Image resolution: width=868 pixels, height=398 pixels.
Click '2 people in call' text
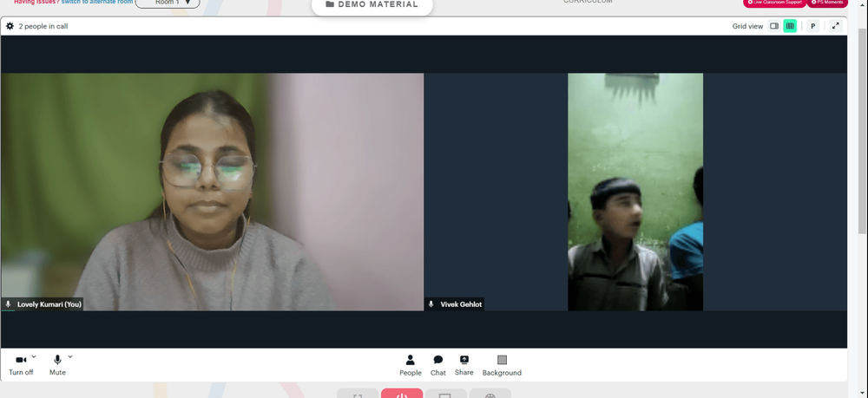tap(43, 26)
